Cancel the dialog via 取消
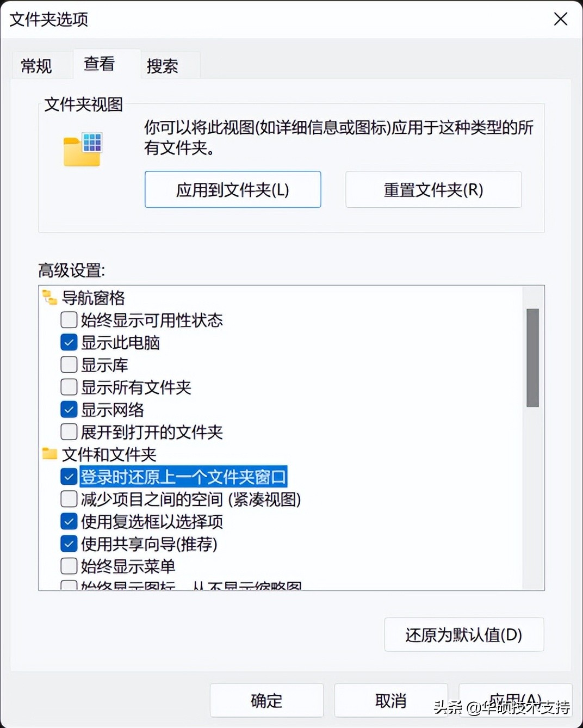The height and width of the screenshot is (728, 583). tap(390, 700)
